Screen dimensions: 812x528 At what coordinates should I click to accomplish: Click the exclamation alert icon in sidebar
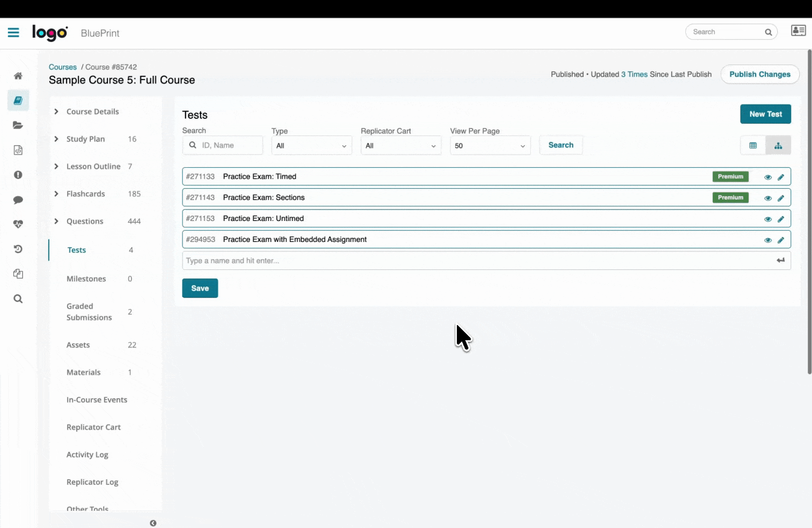pos(18,175)
